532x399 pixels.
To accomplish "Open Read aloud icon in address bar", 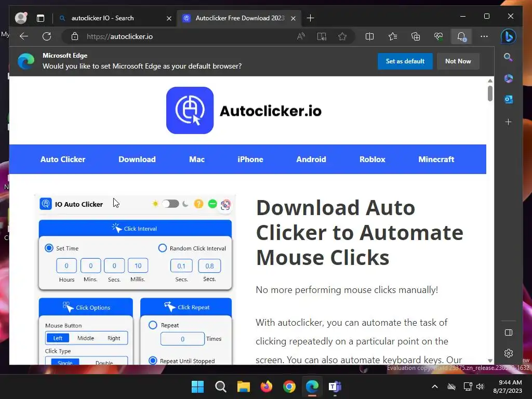I will [301, 36].
